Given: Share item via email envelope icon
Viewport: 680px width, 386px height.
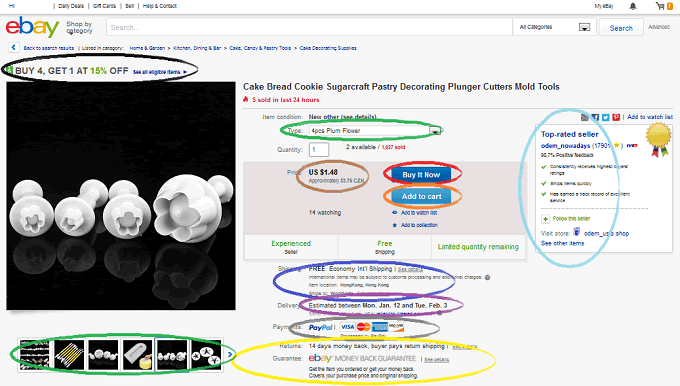Looking at the screenshot, I should [585, 117].
